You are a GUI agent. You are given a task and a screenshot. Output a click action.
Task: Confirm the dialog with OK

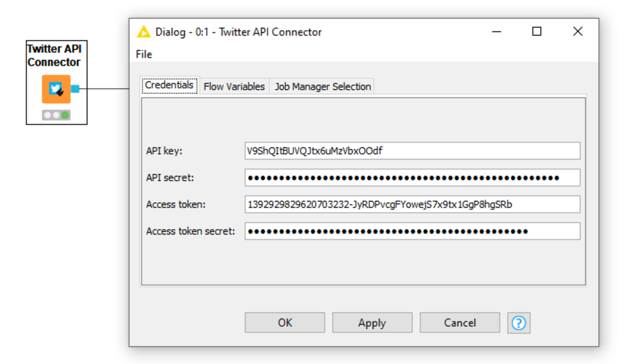pyautogui.click(x=285, y=323)
